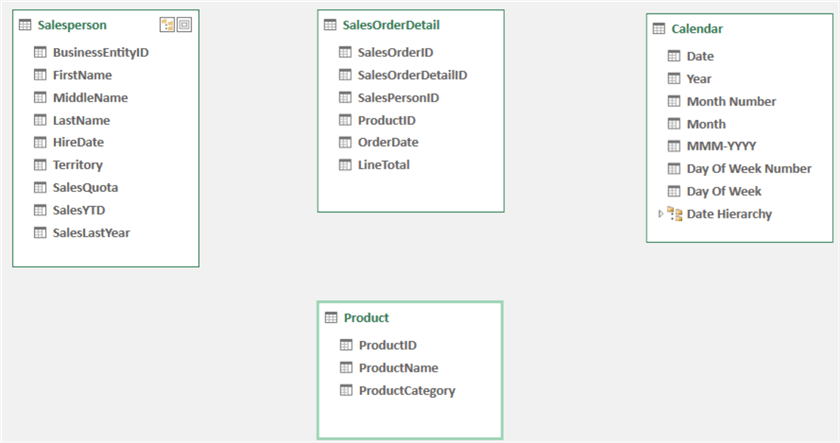Viewport: 840px width, 443px height.
Task: Select the OrderDate field
Action: point(388,142)
